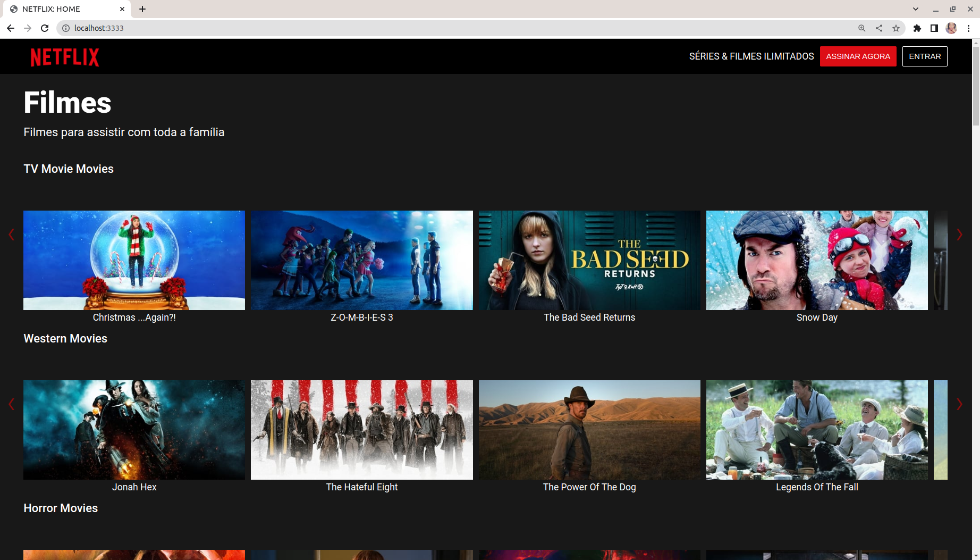Open a new browser tab

(x=142, y=9)
